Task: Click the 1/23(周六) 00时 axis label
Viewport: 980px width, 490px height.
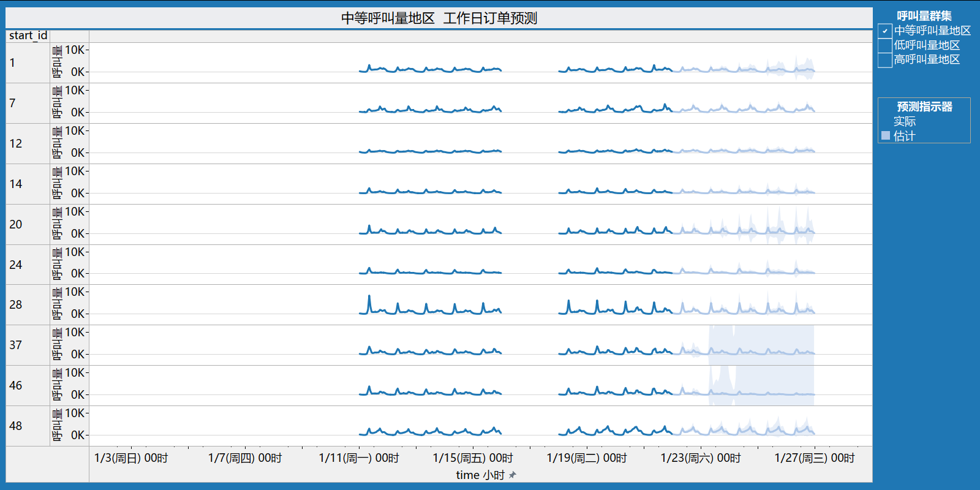Action: tap(701, 458)
